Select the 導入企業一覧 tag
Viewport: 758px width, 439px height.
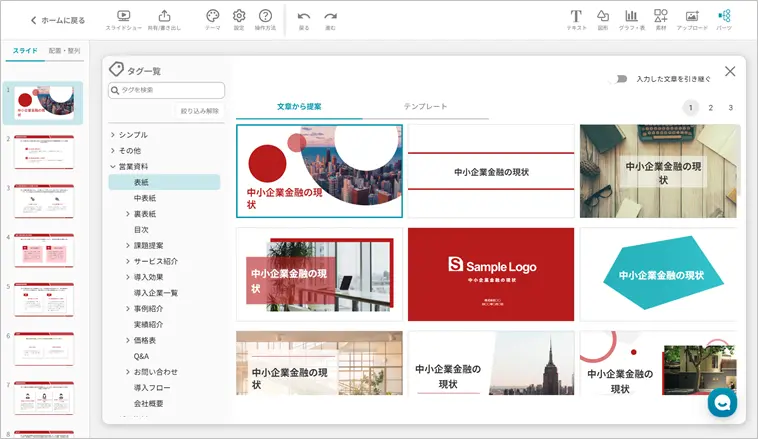[156, 293]
